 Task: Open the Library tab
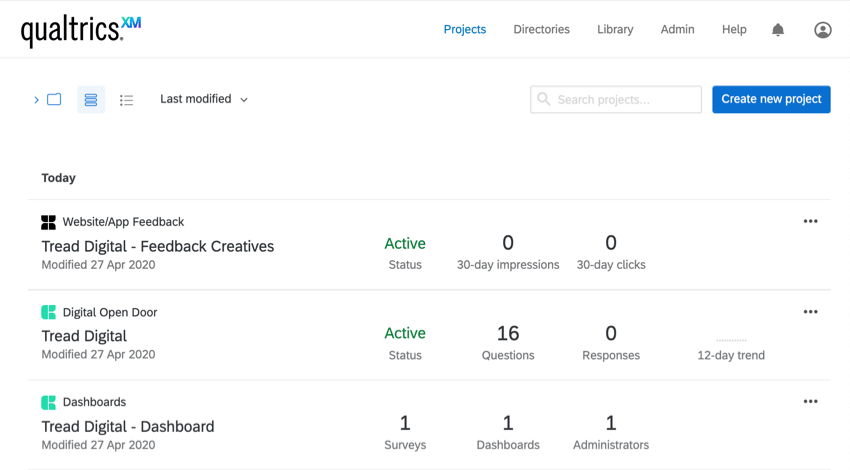tap(615, 30)
